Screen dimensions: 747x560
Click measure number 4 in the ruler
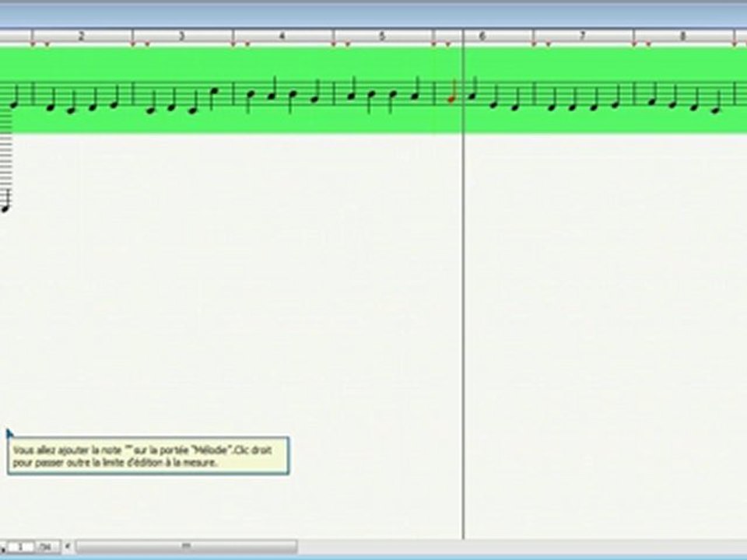282,37
